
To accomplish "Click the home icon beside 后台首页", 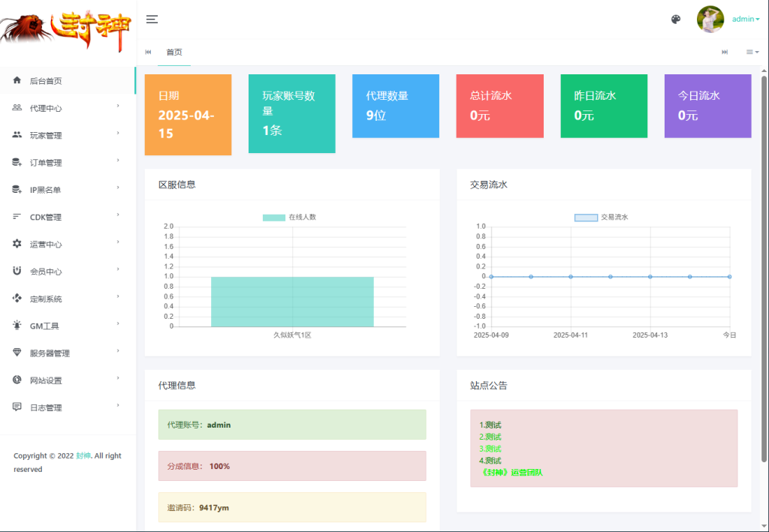I will [17, 80].
